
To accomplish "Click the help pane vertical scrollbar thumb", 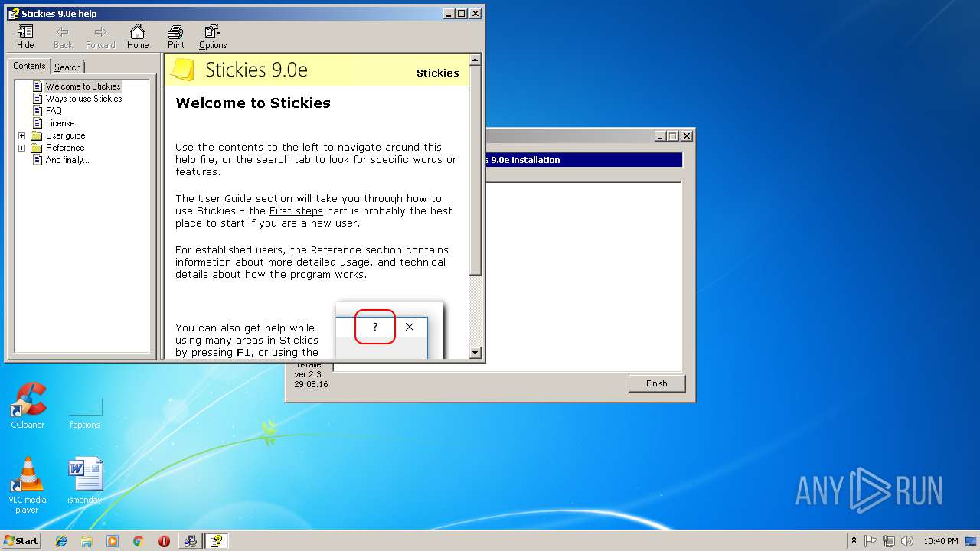I will 475,170.
